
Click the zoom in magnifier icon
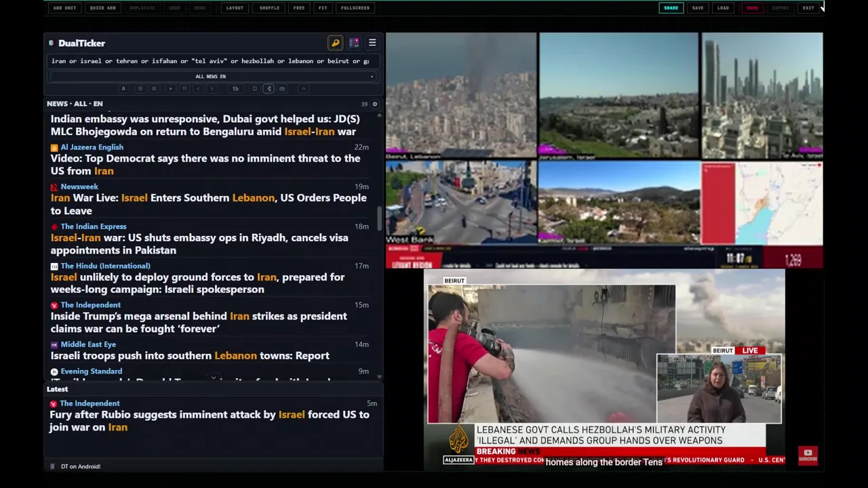[154, 89]
